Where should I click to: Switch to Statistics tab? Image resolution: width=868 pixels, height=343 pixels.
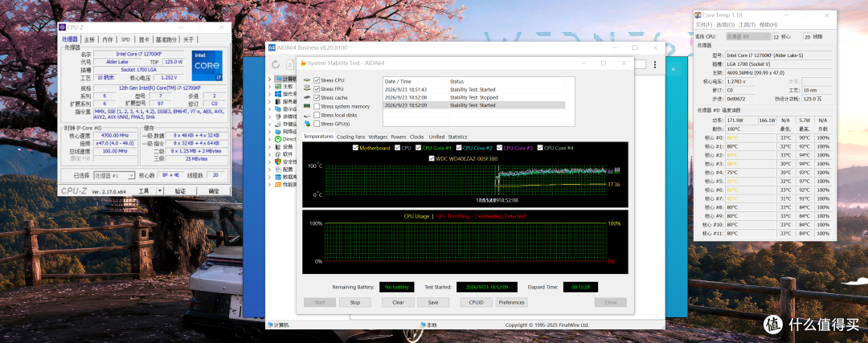pyautogui.click(x=457, y=137)
